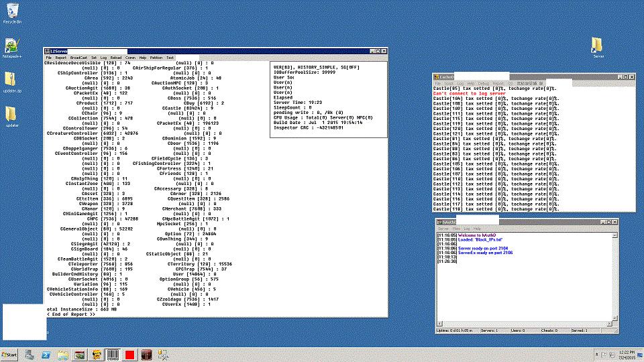Open BroadCast menu in L2Server window
The image size is (644, 362).
[x=78, y=58]
